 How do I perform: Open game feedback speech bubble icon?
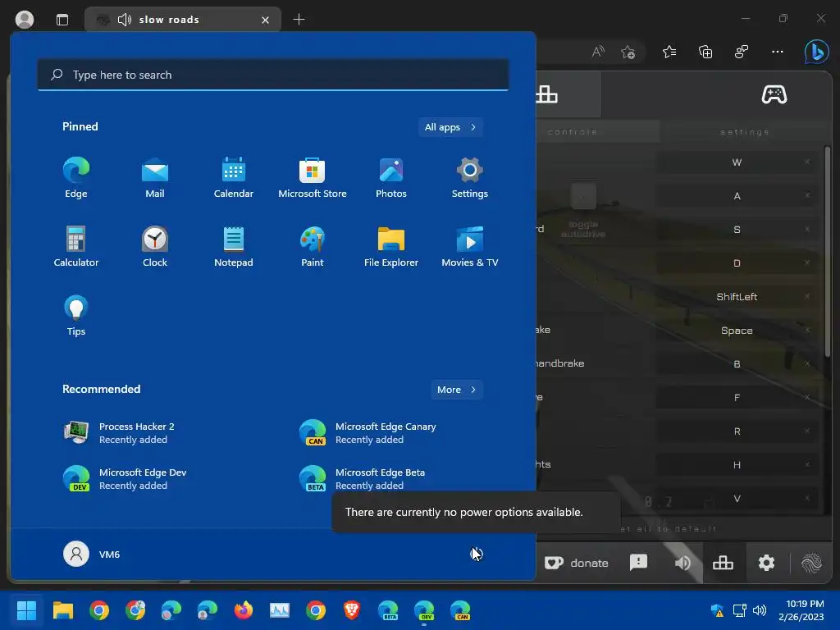[638, 563]
